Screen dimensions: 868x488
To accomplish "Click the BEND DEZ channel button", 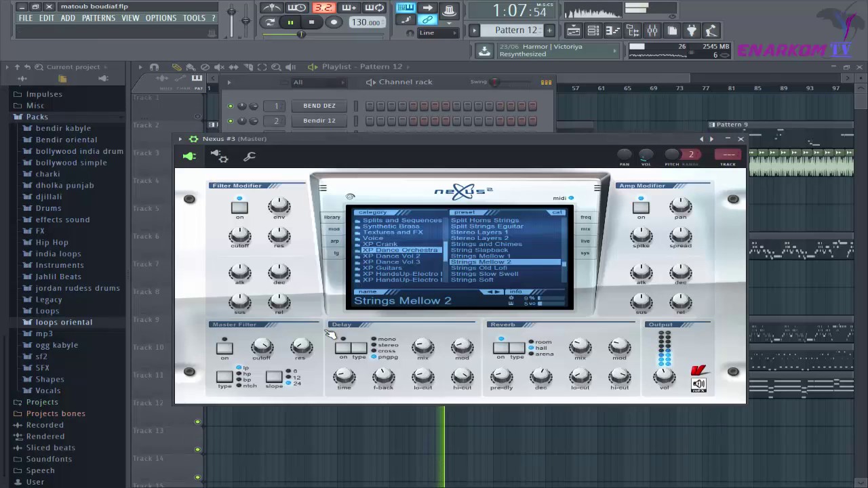I will pos(319,106).
